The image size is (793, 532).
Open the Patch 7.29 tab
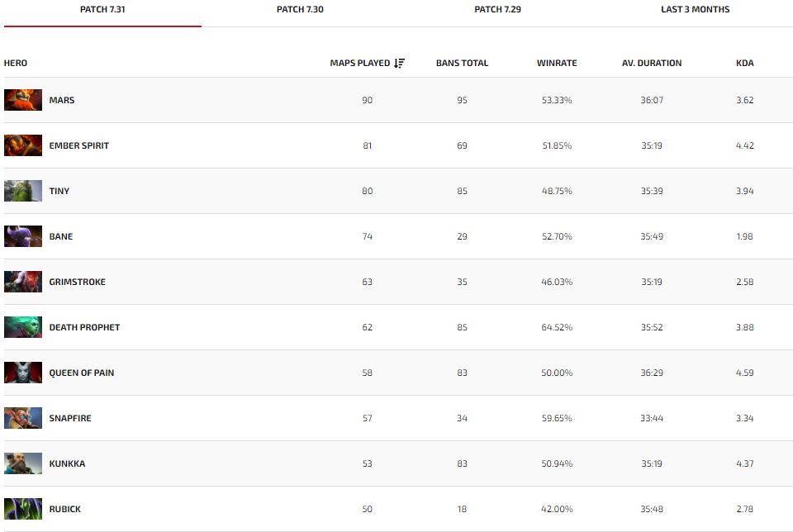[x=497, y=10]
